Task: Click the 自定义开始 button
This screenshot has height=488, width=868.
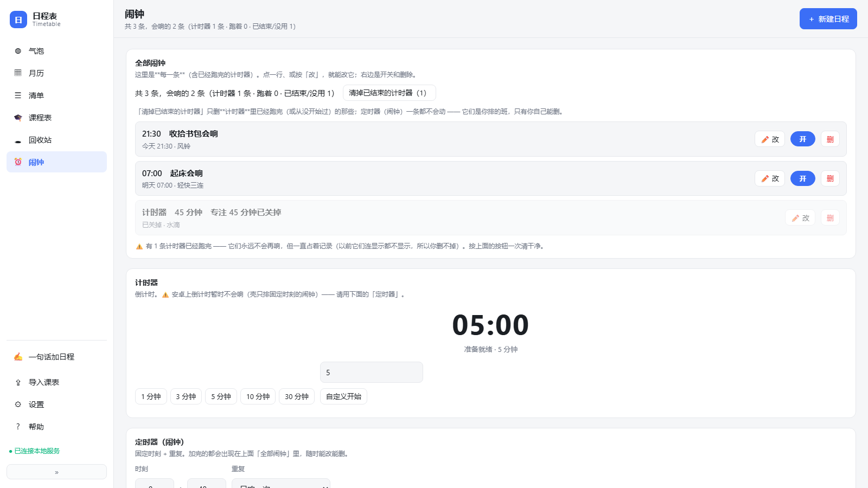Action: 343,396
